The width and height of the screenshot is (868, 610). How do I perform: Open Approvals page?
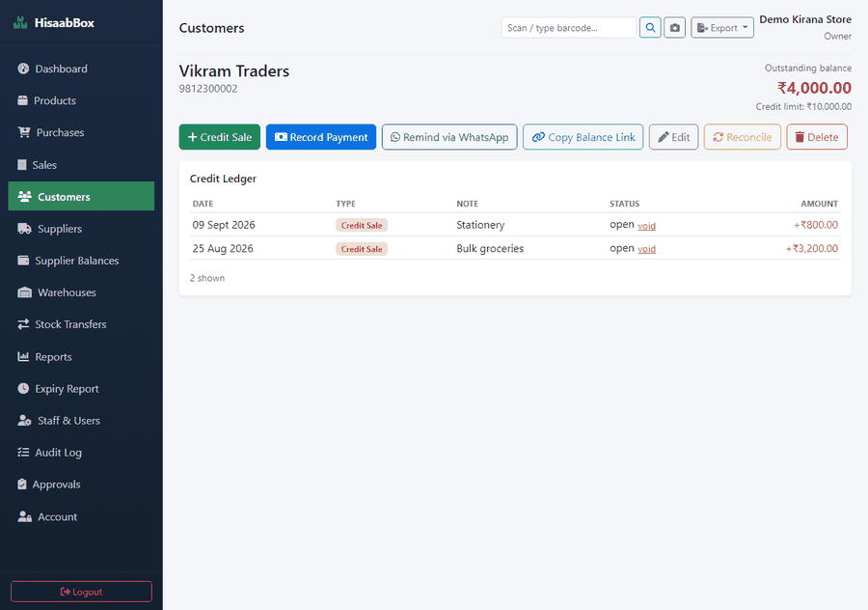tap(81, 485)
